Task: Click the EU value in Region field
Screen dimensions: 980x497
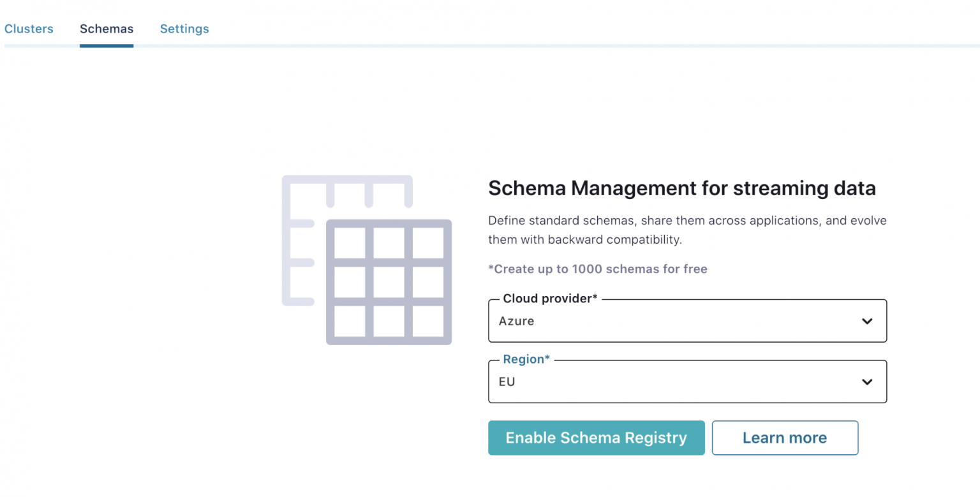Action: tap(507, 382)
